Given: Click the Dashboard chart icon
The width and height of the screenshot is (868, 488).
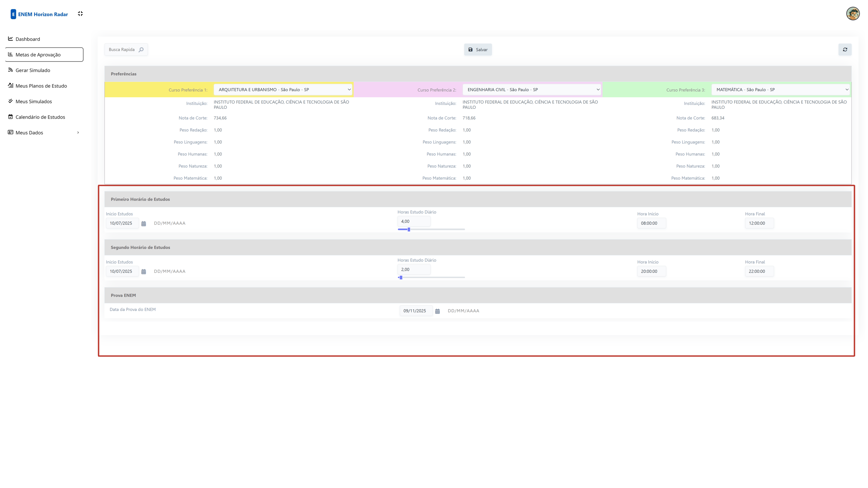Looking at the screenshot, I should 10,39.
